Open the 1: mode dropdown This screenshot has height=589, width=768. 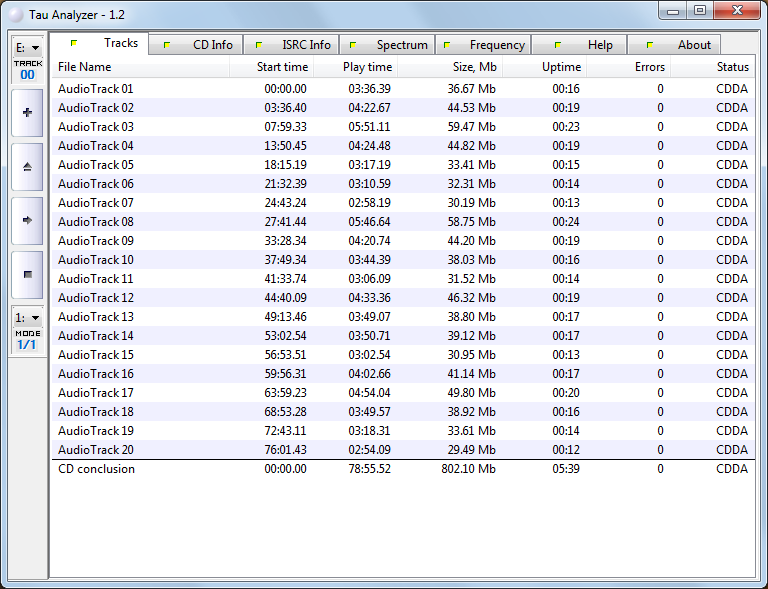27,317
